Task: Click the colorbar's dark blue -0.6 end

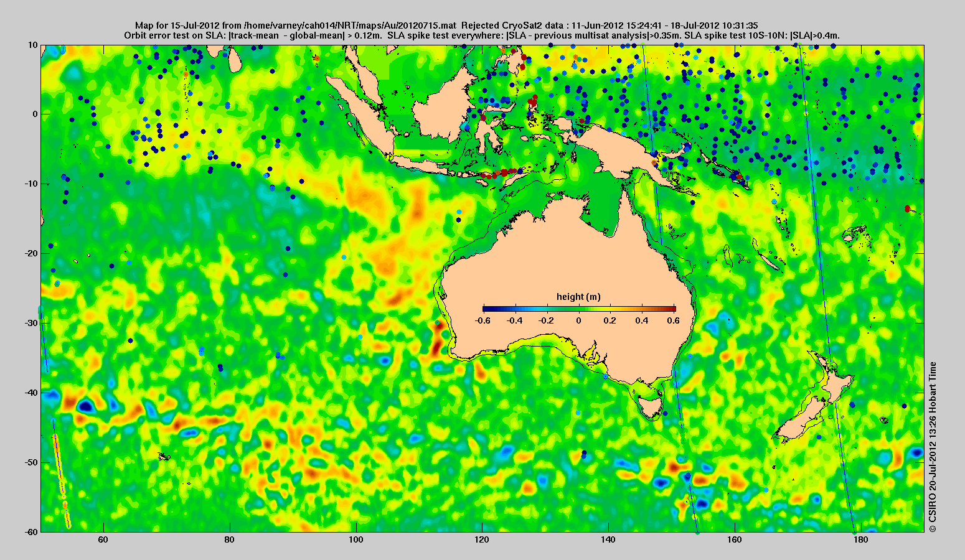Action: [x=486, y=309]
